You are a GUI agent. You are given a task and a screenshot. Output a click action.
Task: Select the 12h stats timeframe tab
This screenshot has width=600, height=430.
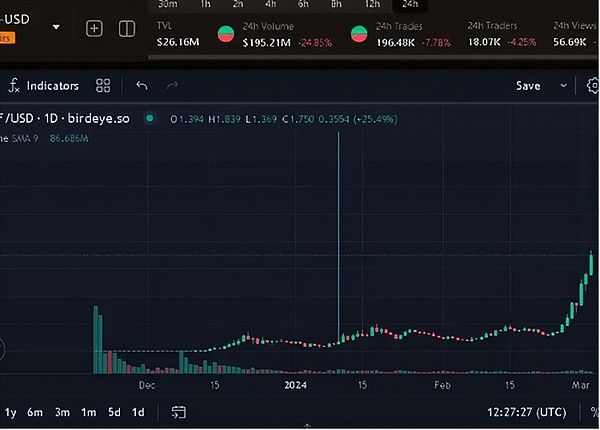pyautogui.click(x=372, y=5)
